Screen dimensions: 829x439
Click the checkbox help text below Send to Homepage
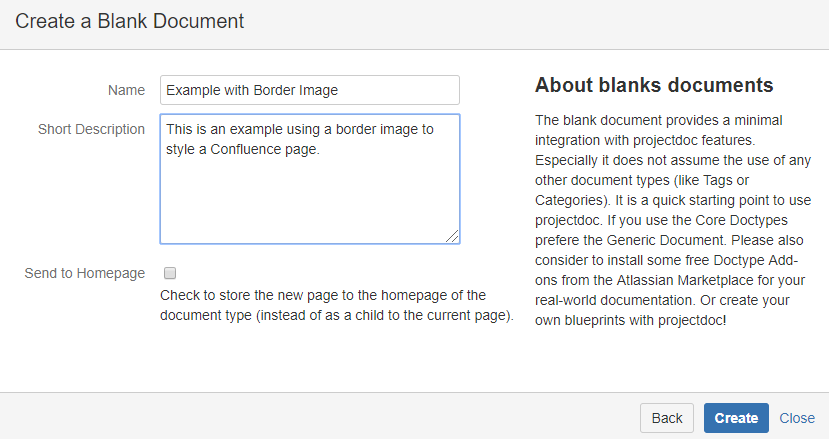(336, 306)
